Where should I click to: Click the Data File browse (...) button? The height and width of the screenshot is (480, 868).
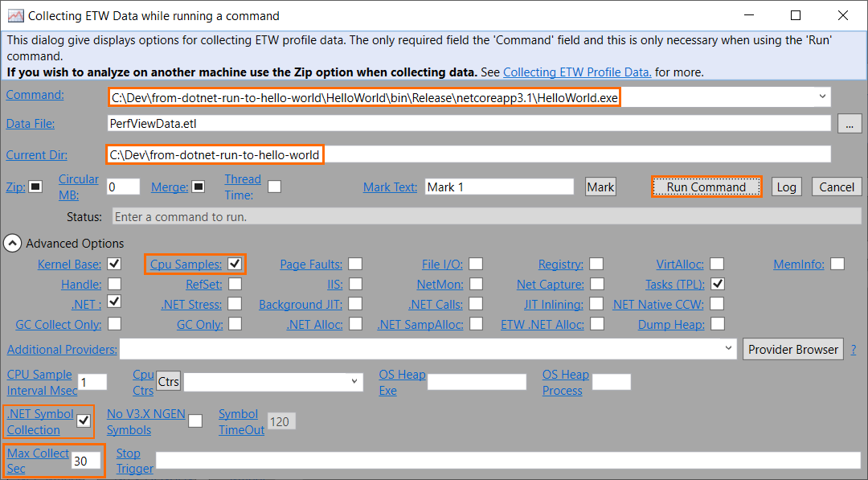click(x=850, y=124)
